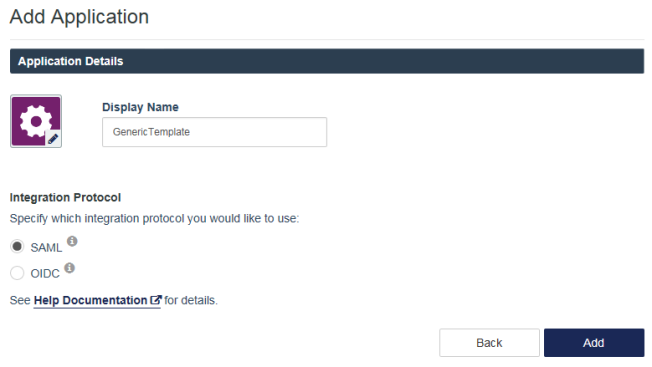Open the Help Documentation link
Screen dimensions: 652x367
point(91,300)
